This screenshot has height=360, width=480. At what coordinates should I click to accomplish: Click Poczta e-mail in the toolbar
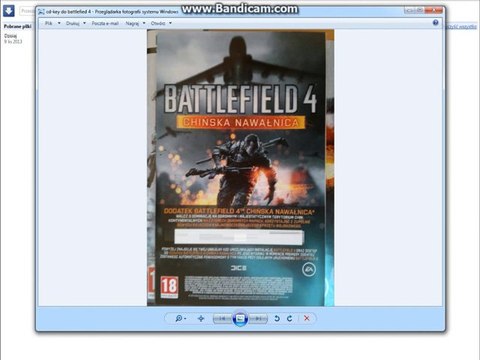tap(105, 23)
